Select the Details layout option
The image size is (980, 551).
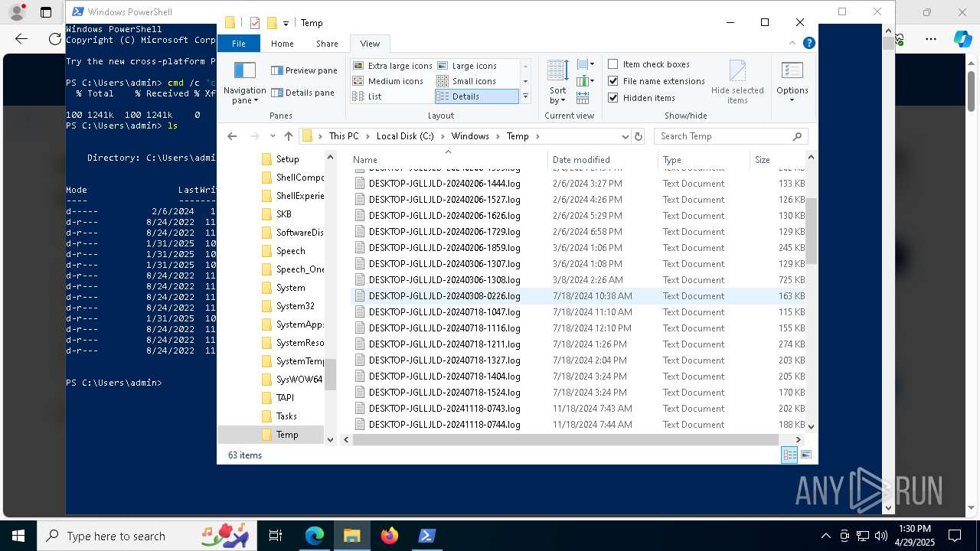476,96
